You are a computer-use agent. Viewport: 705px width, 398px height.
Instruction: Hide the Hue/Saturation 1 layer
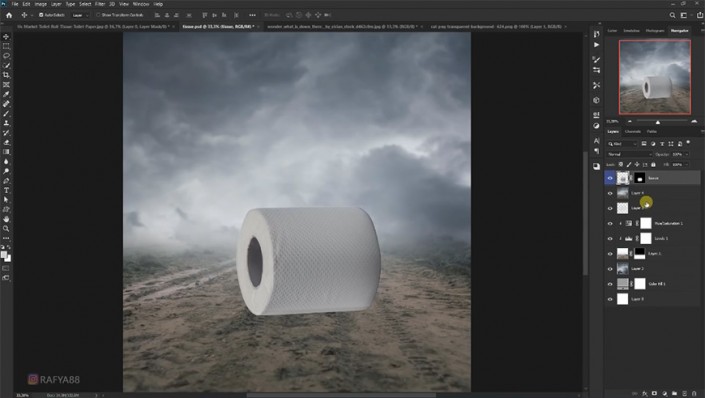[x=610, y=224]
